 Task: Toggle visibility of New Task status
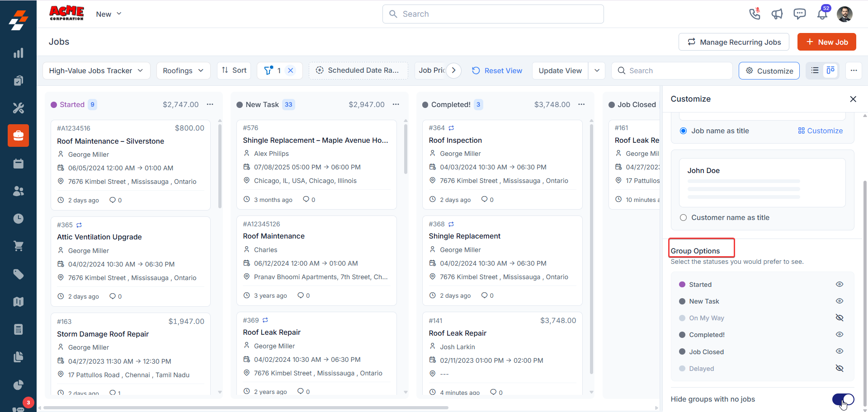(x=840, y=301)
